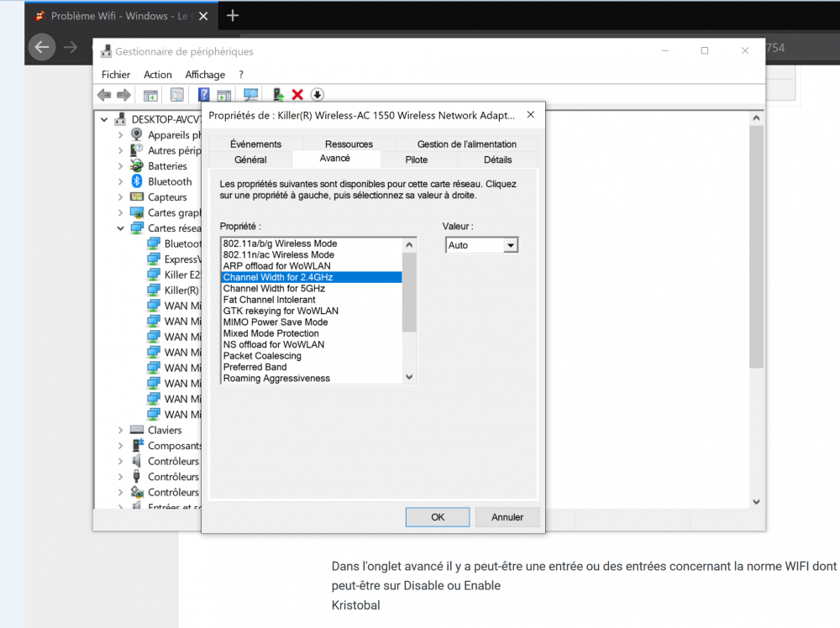Click the scan for hardware changes icon
The height and width of the screenshot is (628, 840).
click(250, 95)
